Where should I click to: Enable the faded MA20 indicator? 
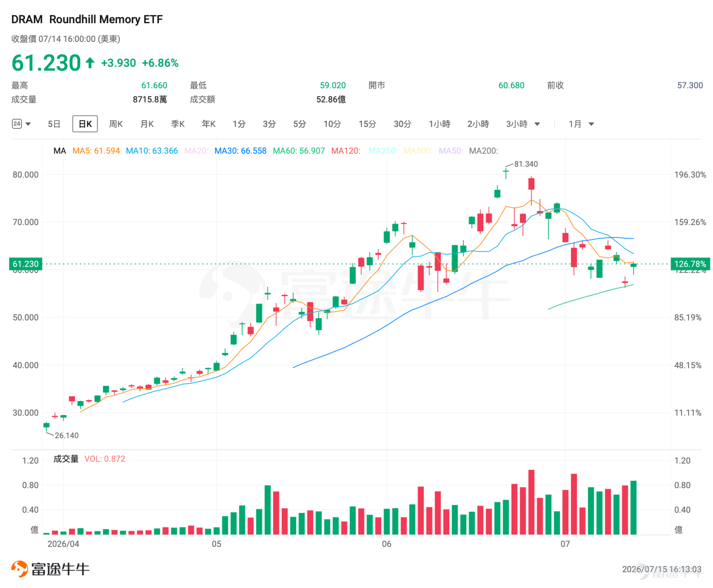pyautogui.click(x=197, y=151)
